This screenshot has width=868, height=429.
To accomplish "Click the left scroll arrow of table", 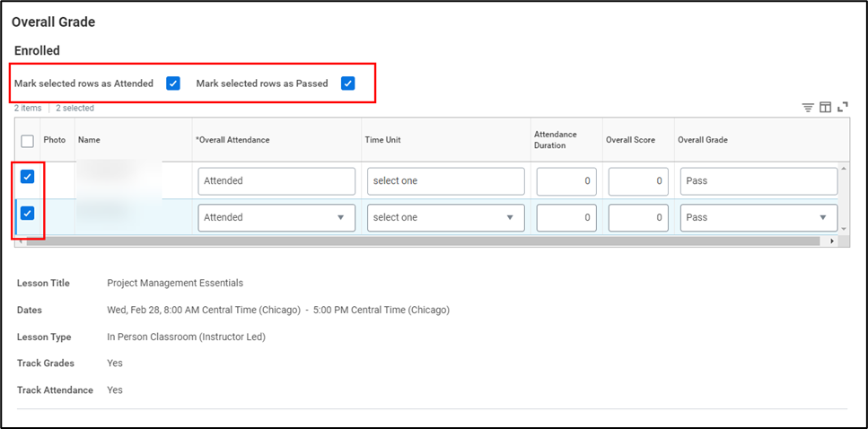I will [20, 241].
